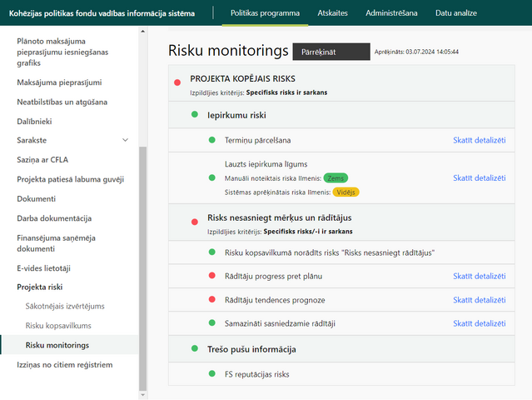This screenshot has height=400, width=532.
Task: Click green dot beside Trešo pušu informācija
Action: (195, 348)
